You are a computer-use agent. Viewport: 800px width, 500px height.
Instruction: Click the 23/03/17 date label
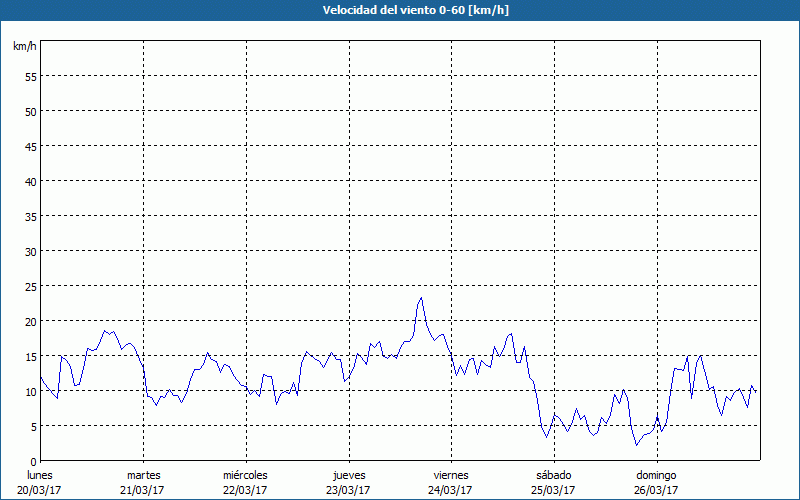pos(348,490)
